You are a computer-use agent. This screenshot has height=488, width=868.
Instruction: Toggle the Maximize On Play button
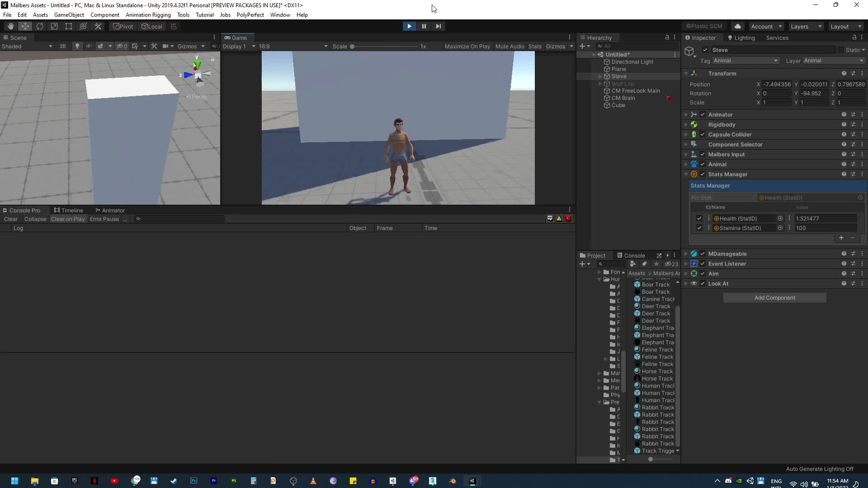pyautogui.click(x=467, y=46)
